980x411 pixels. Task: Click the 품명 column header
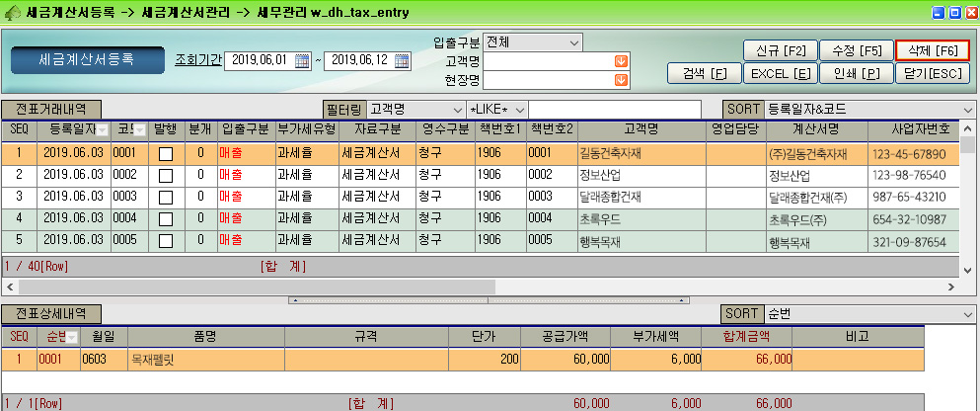205,337
